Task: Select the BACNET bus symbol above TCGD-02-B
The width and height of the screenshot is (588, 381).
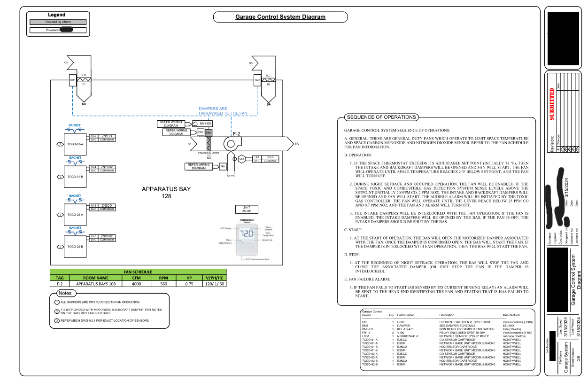Action: click(x=75, y=232)
